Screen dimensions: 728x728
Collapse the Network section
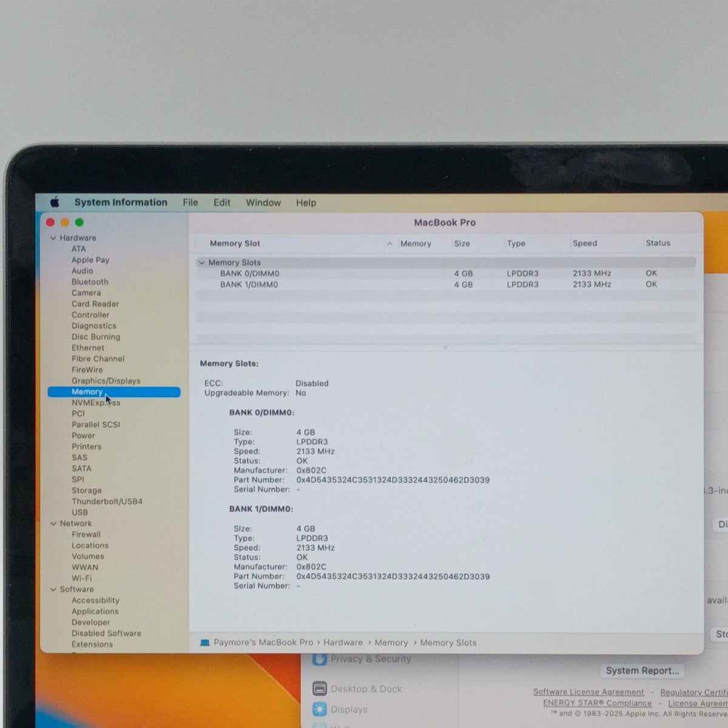tap(53, 524)
